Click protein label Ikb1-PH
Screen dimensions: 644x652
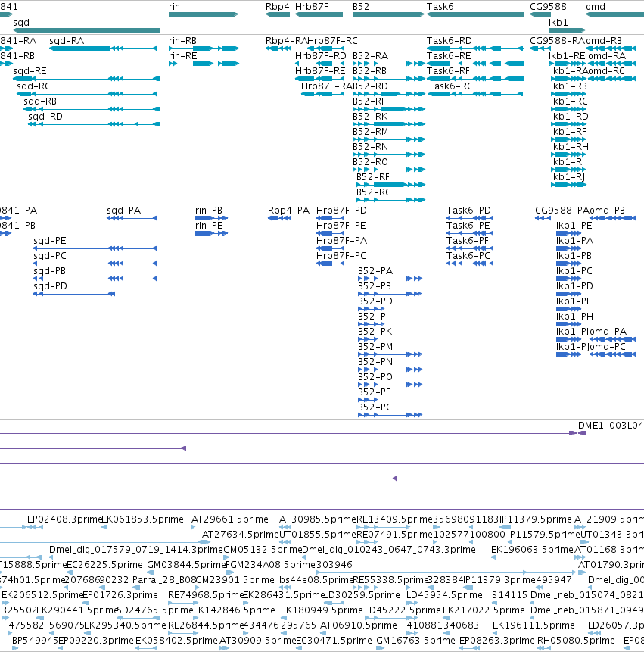click(574, 317)
